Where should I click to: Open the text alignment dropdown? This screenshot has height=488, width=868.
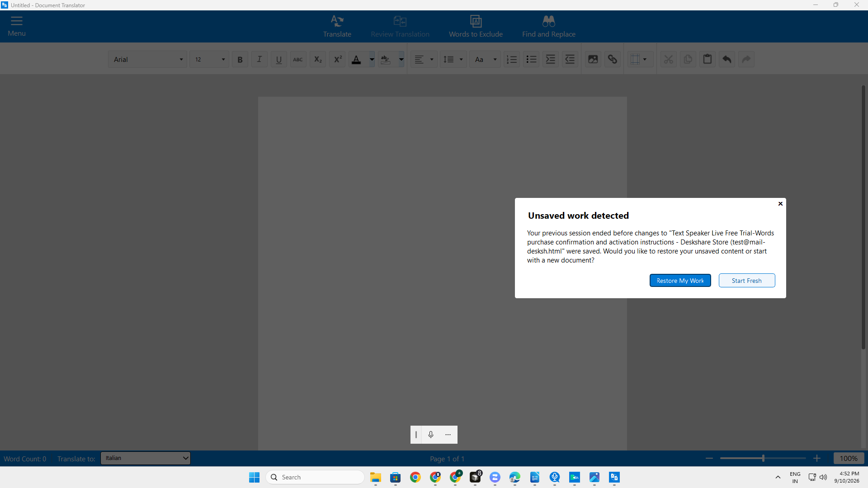click(x=424, y=59)
